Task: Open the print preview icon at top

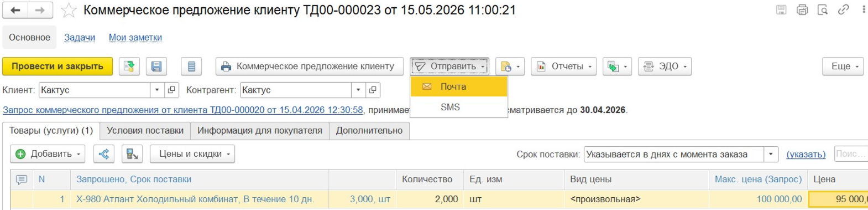Action: click(822, 9)
